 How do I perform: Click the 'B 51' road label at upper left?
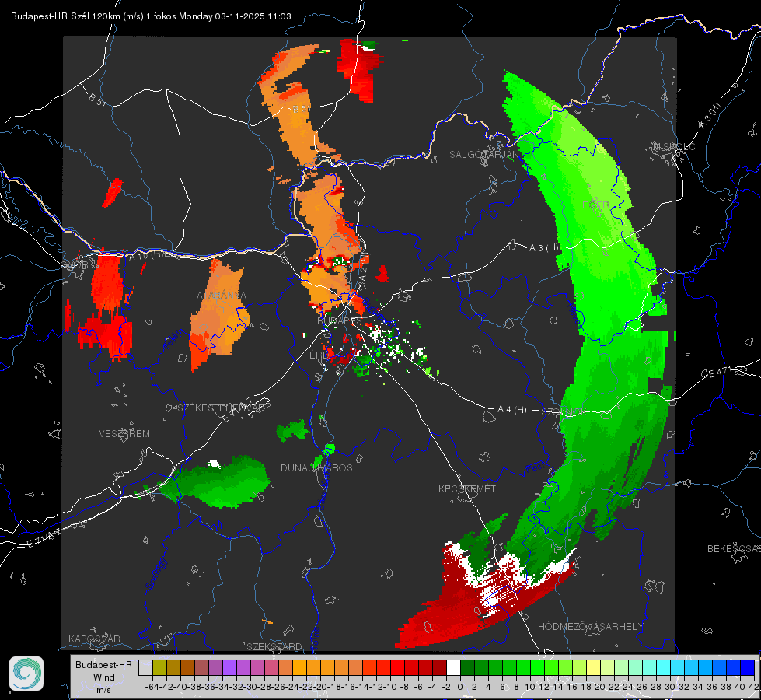pyautogui.click(x=97, y=99)
